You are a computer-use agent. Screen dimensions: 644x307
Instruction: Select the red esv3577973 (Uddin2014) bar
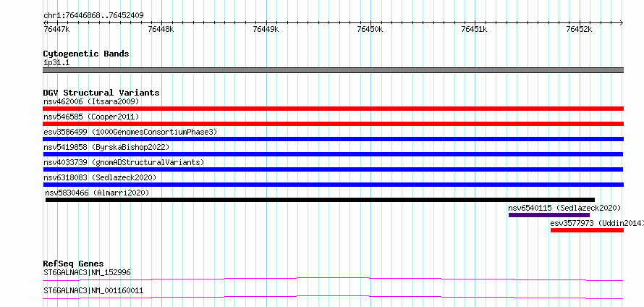(587, 230)
